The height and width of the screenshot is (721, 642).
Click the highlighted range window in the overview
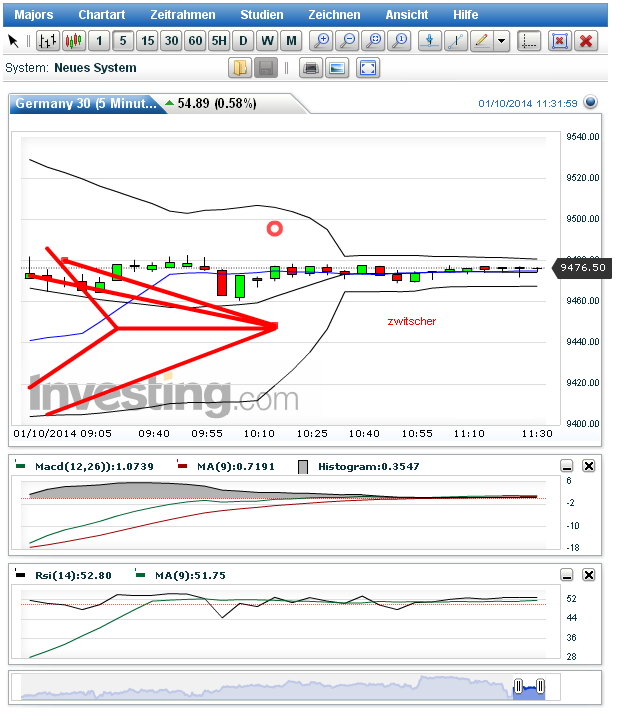(529, 691)
